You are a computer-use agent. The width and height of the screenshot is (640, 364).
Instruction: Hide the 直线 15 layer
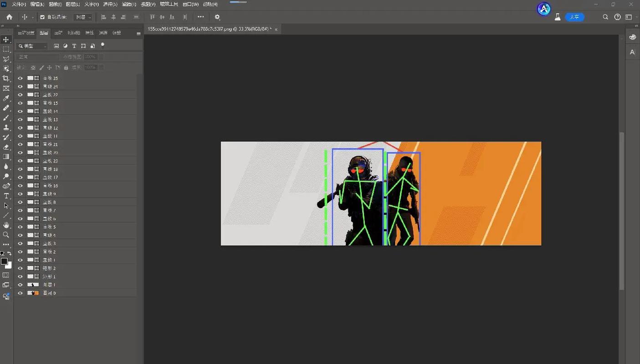coord(20,103)
